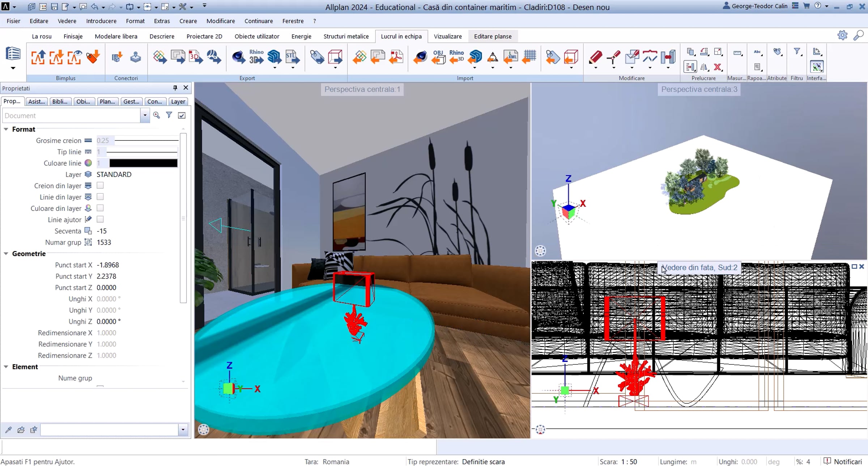This screenshot has width=868, height=466.
Task: Click the filter funnel in the Proprietati panel
Action: 169,115
